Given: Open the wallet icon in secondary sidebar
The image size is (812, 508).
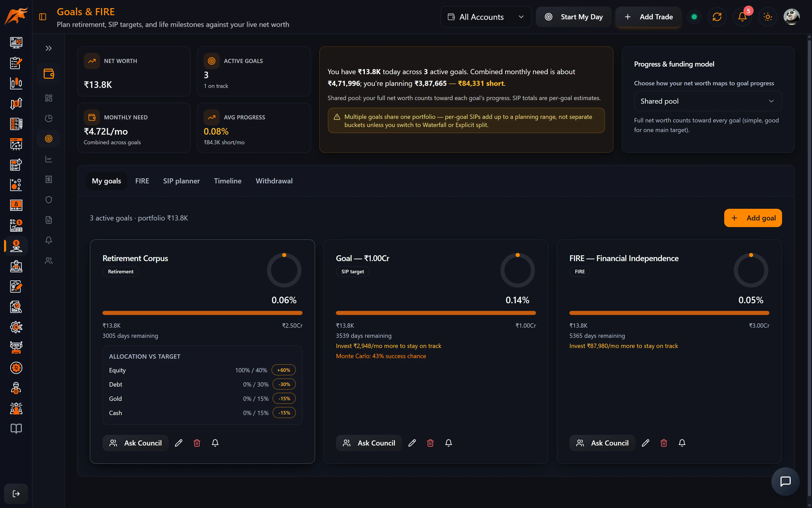Looking at the screenshot, I should click(49, 74).
